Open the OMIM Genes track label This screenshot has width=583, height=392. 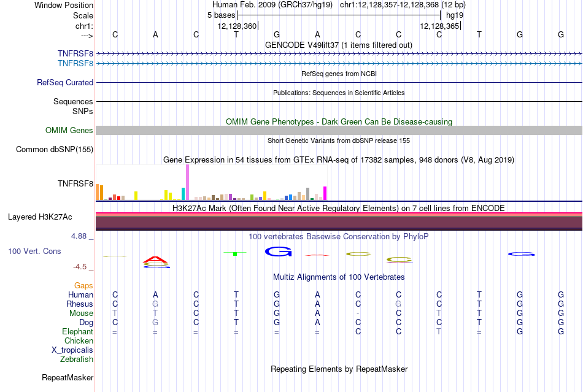(x=69, y=131)
